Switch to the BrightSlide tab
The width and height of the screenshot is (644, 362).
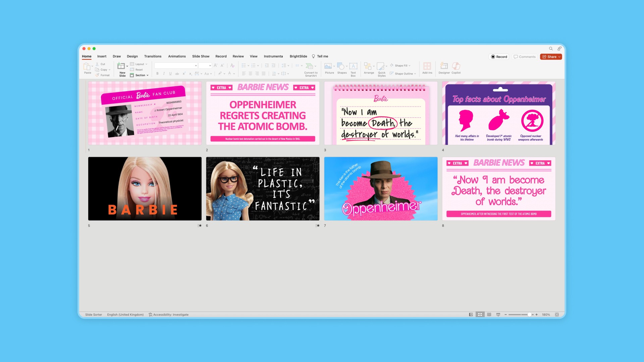pos(298,56)
